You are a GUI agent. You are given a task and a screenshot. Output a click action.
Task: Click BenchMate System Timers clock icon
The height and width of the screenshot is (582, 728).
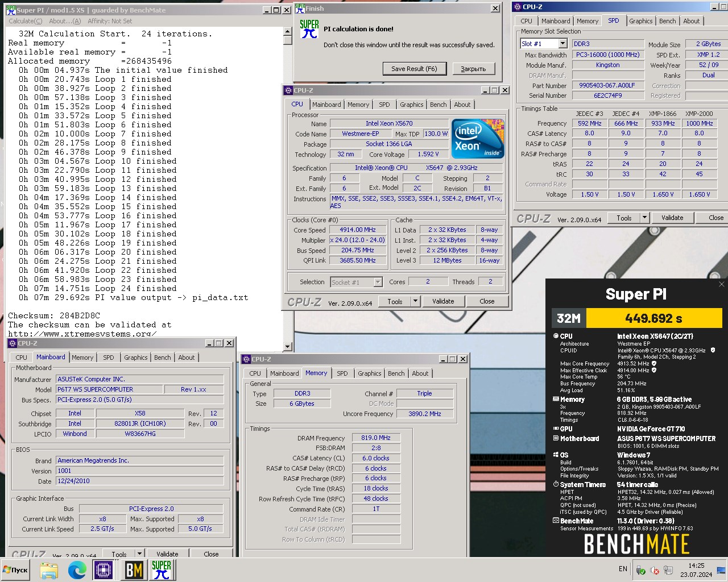click(556, 485)
